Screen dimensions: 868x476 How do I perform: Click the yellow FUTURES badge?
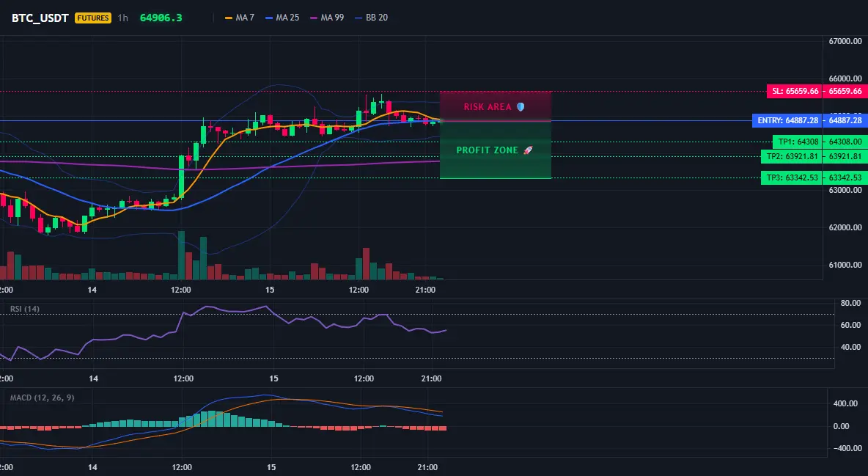tap(93, 18)
